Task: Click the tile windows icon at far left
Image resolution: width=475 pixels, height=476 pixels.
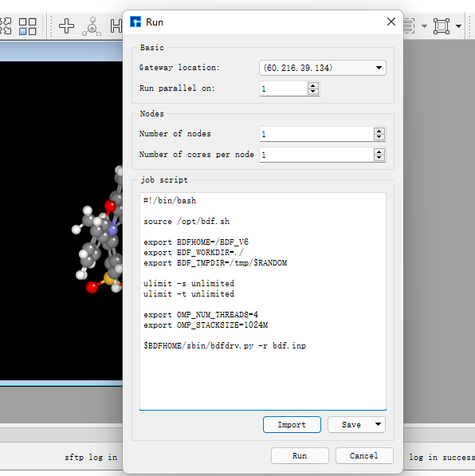Action: click(6, 26)
